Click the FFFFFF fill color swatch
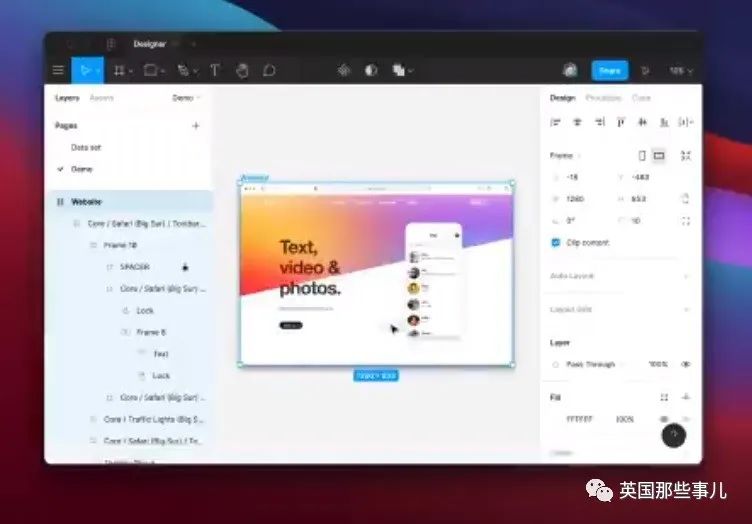Screen dimensions: 752x524 coord(556,419)
